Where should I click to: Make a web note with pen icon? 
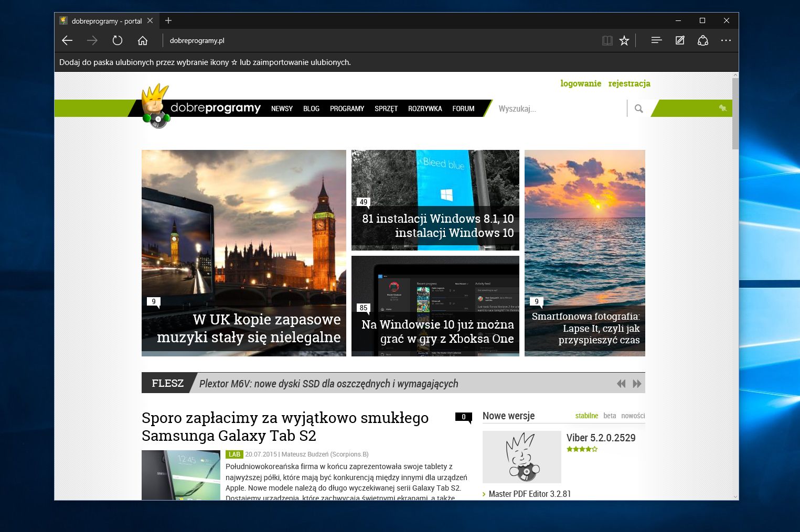point(680,40)
